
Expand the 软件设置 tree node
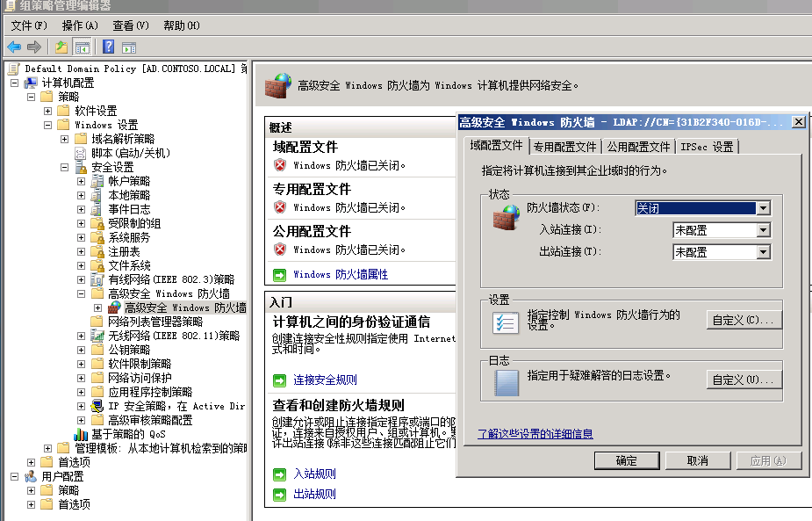47,111
